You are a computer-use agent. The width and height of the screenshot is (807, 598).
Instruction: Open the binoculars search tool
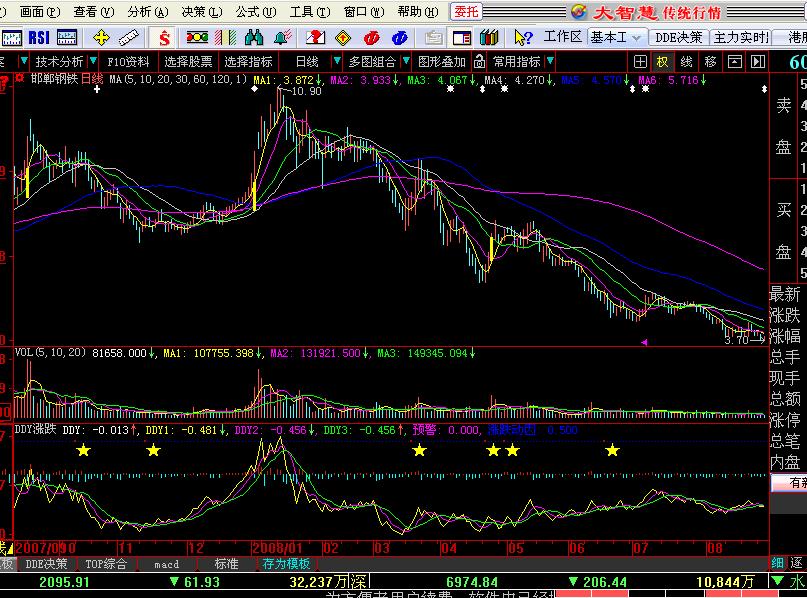point(254,38)
